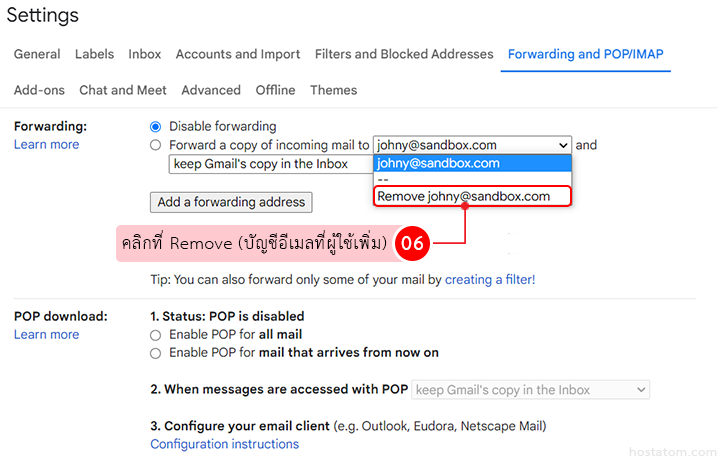The image size is (720, 459).
Task: Enable POP for all mail
Action: pyautogui.click(x=155, y=335)
